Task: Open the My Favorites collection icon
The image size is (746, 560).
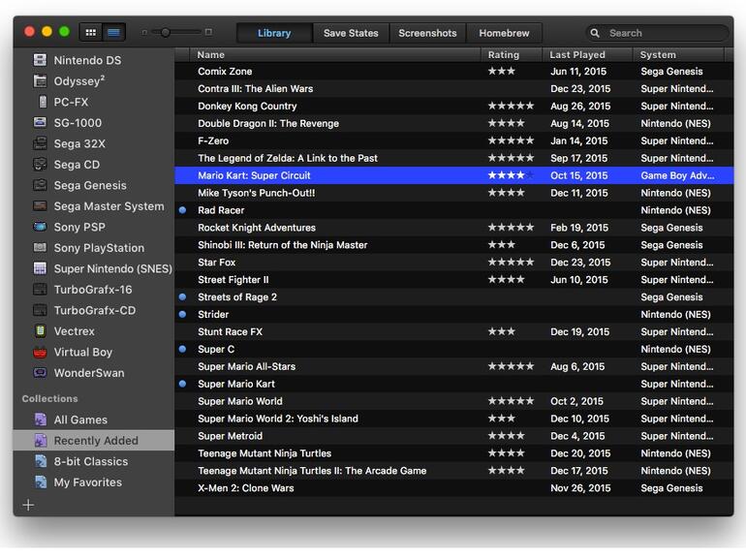Action: click(41, 482)
